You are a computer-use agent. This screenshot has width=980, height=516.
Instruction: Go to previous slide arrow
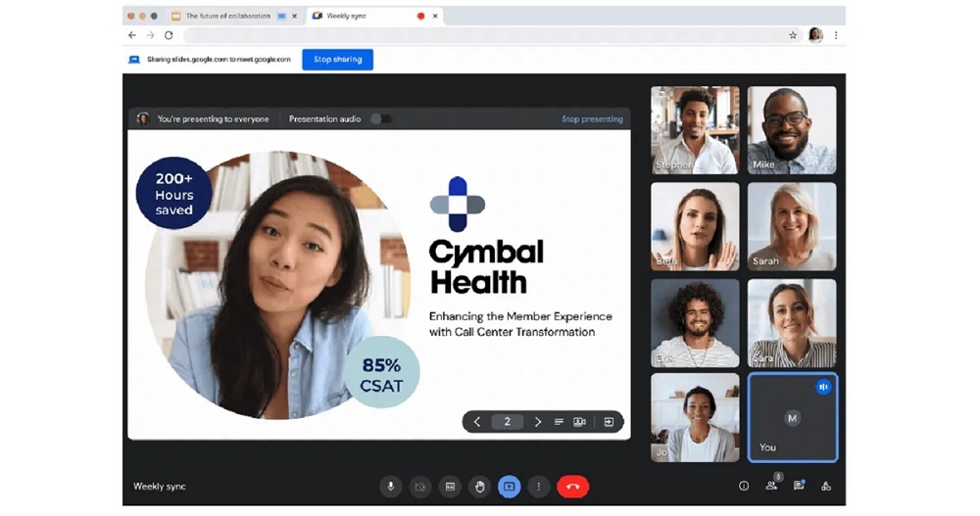(x=477, y=422)
